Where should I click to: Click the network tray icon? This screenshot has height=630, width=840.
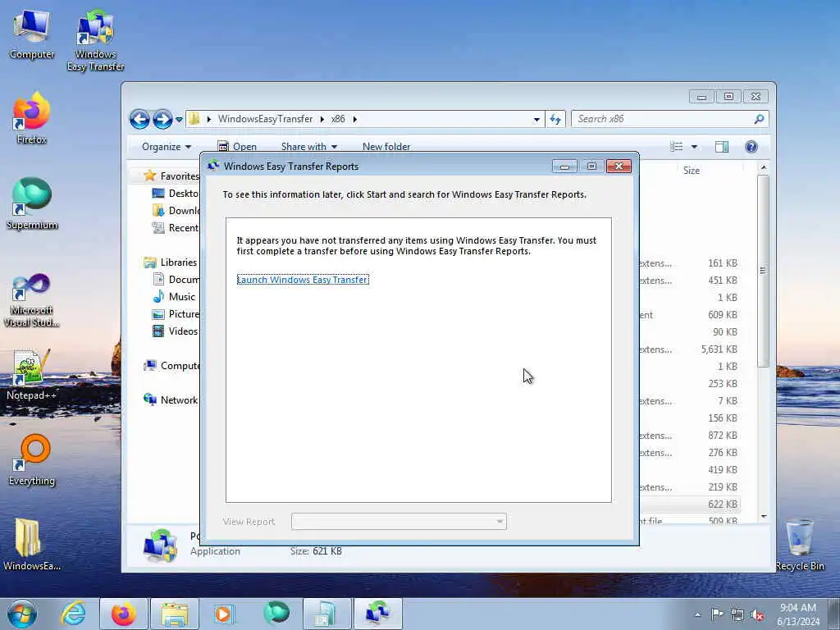737,614
